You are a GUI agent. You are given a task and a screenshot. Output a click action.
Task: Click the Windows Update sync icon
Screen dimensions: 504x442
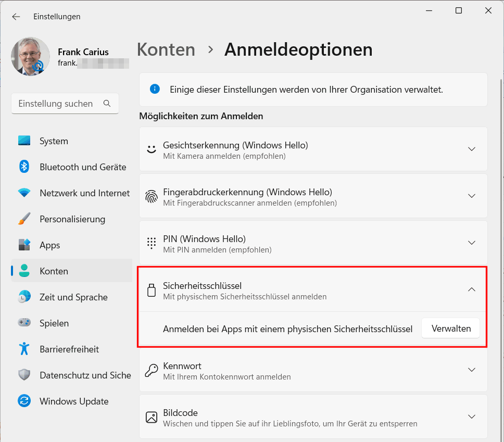(24, 401)
